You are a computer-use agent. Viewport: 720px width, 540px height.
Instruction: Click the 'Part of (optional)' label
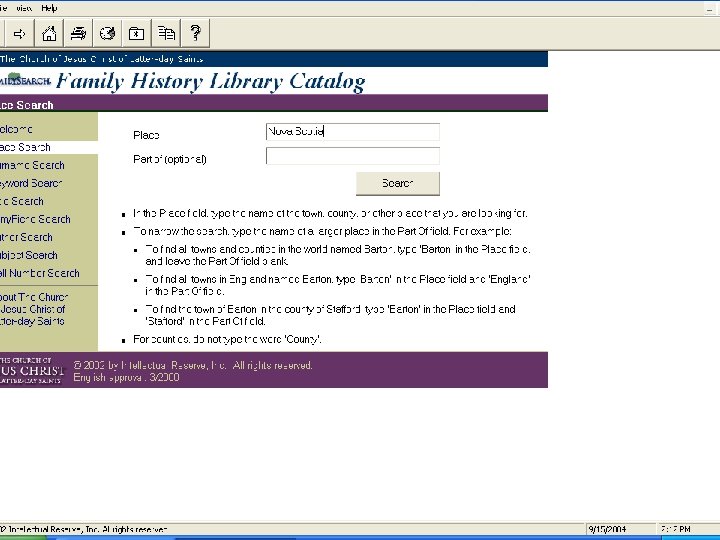click(170, 159)
